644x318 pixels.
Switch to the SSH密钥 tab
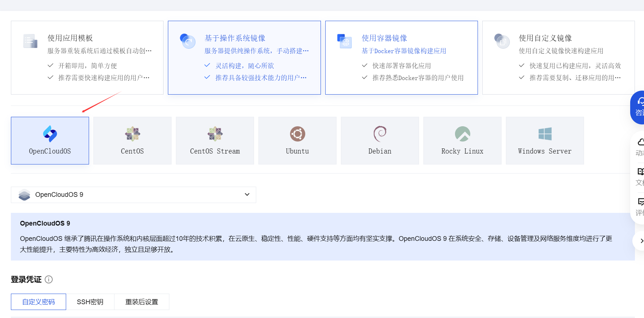pos(90,302)
